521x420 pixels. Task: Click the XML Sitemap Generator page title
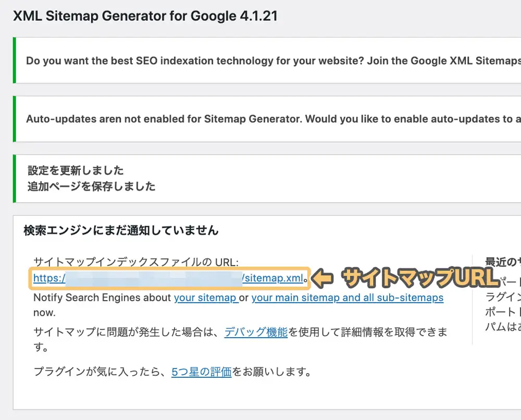click(x=146, y=16)
